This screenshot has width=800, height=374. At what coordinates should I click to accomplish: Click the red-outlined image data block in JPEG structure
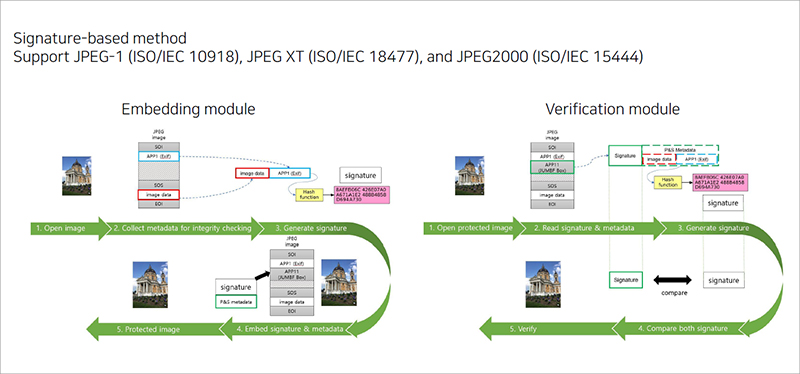(x=159, y=195)
